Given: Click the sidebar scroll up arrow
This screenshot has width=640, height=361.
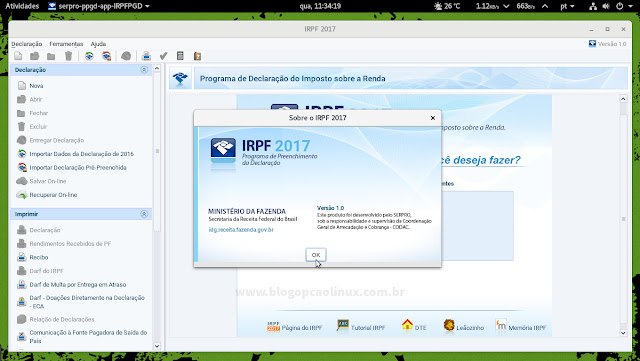Looking at the screenshot, I should point(157,69).
